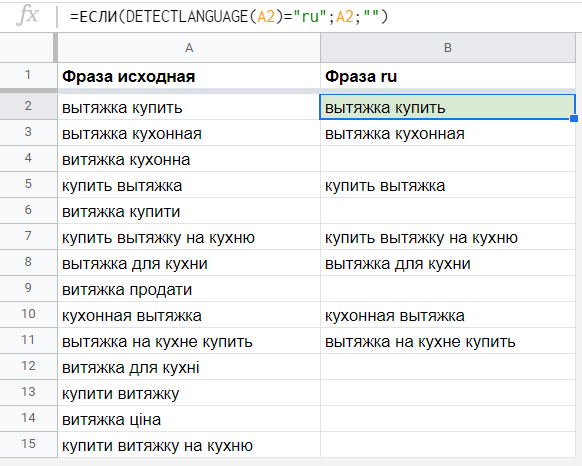Select empty cell B6

(448, 211)
